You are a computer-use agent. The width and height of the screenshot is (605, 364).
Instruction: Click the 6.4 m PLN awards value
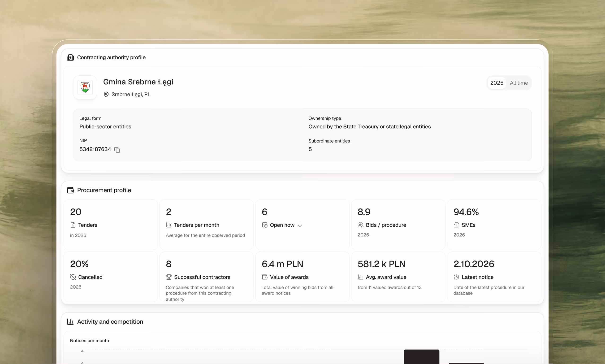(282, 264)
